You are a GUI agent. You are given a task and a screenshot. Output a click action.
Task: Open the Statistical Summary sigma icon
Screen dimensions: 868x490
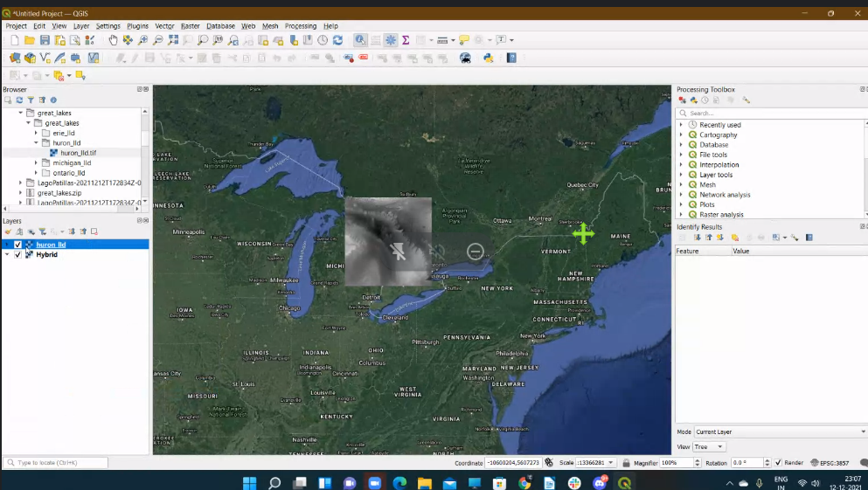[406, 40]
